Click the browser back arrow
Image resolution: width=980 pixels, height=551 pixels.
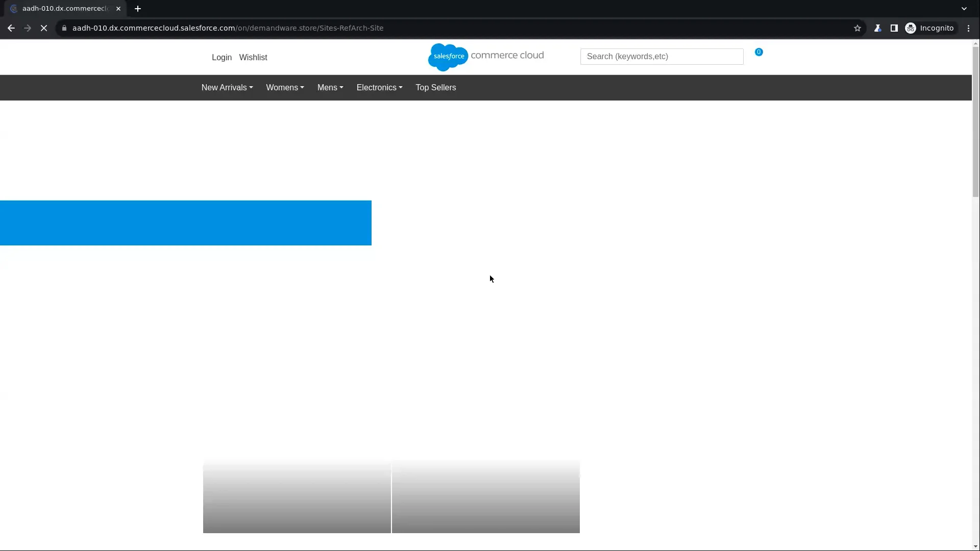11,28
